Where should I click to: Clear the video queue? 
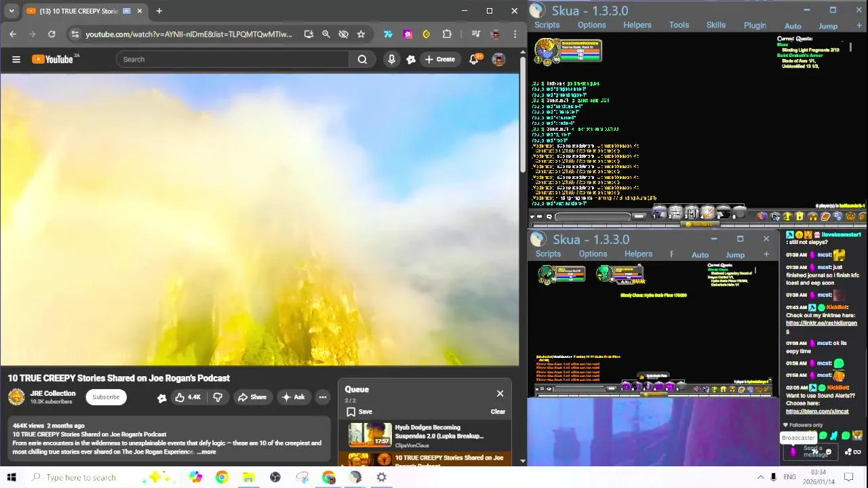(498, 411)
